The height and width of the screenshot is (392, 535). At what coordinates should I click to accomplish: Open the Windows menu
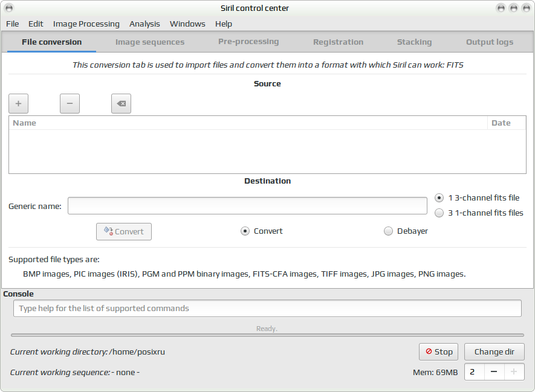[x=187, y=24]
